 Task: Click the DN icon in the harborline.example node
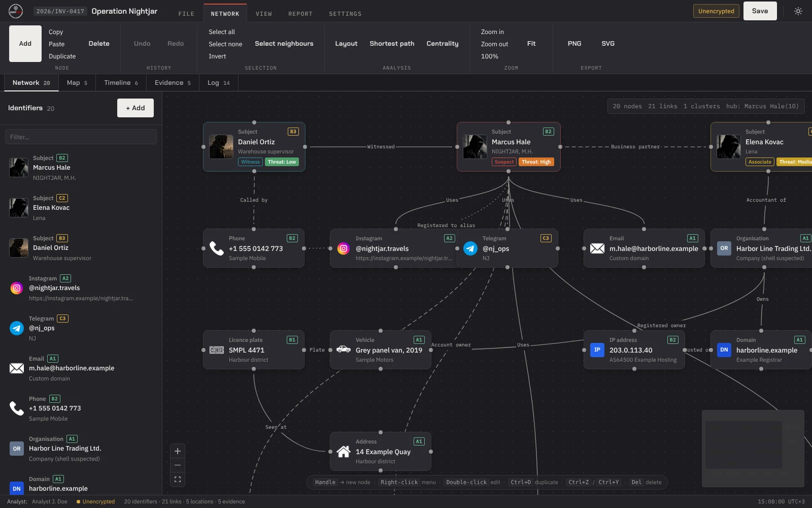[x=724, y=350]
